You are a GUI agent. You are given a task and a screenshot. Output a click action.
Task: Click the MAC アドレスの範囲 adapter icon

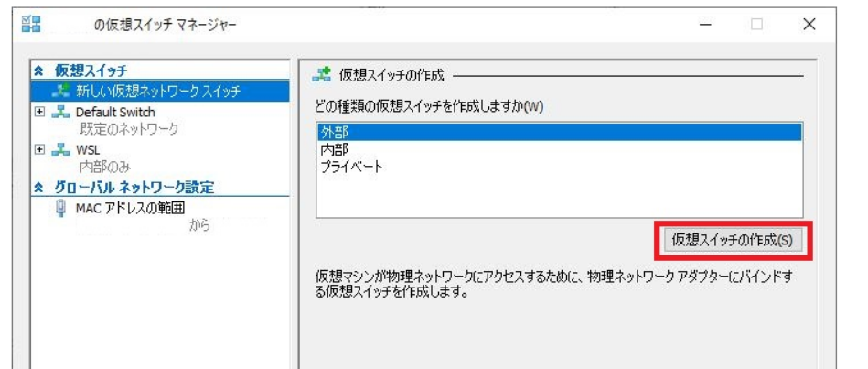[61, 209]
